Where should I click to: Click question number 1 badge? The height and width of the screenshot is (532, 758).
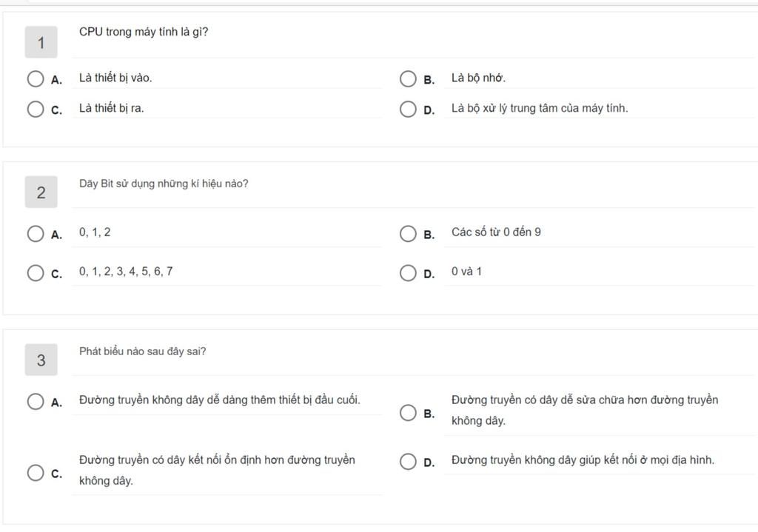tap(41, 42)
